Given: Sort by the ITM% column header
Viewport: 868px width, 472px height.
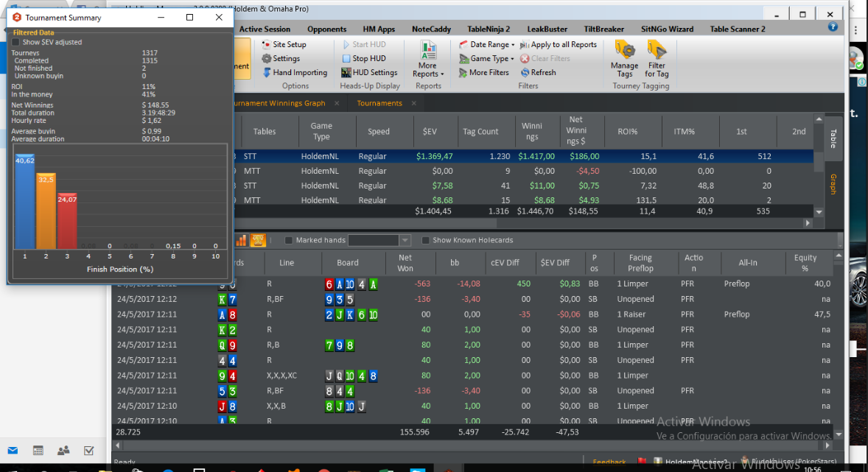Looking at the screenshot, I should pyautogui.click(x=685, y=132).
